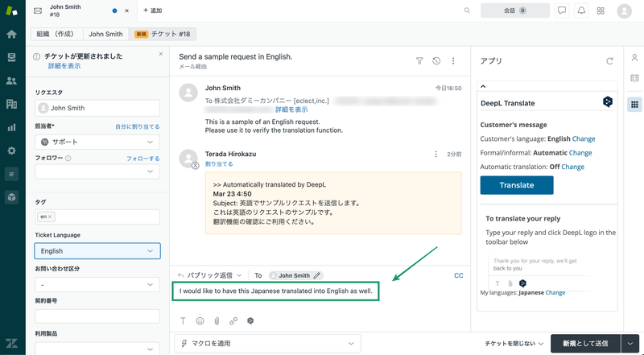Change the Automatic translation setting
The width and height of the screenshot is (644, 355).
[573, 167]
